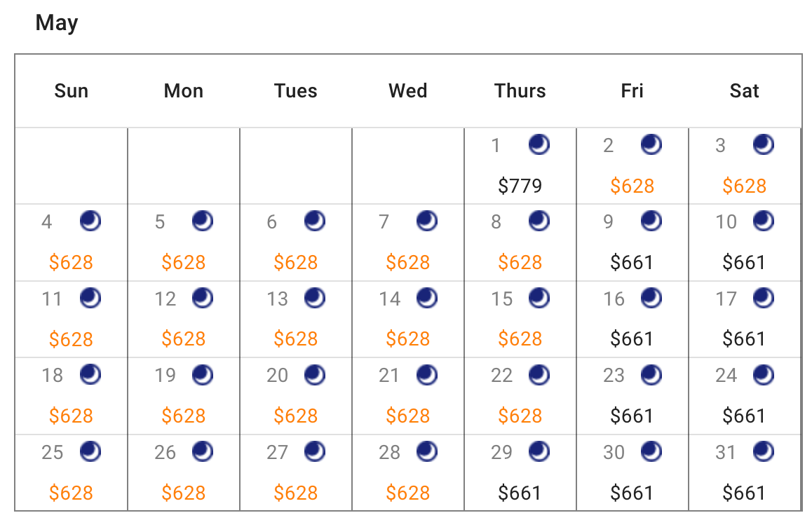Click the Sun column header
This screenshot has width=812, height=527.
tap(72, 90)
